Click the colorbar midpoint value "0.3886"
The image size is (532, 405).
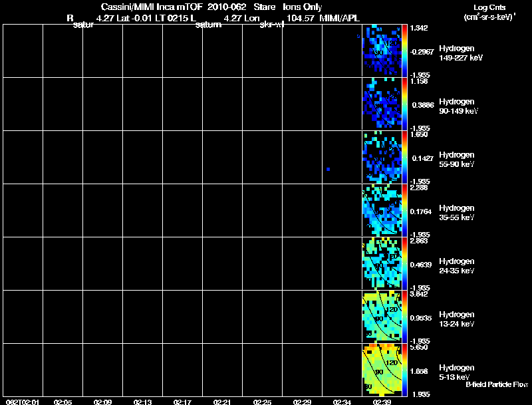(x=423, y=105)
